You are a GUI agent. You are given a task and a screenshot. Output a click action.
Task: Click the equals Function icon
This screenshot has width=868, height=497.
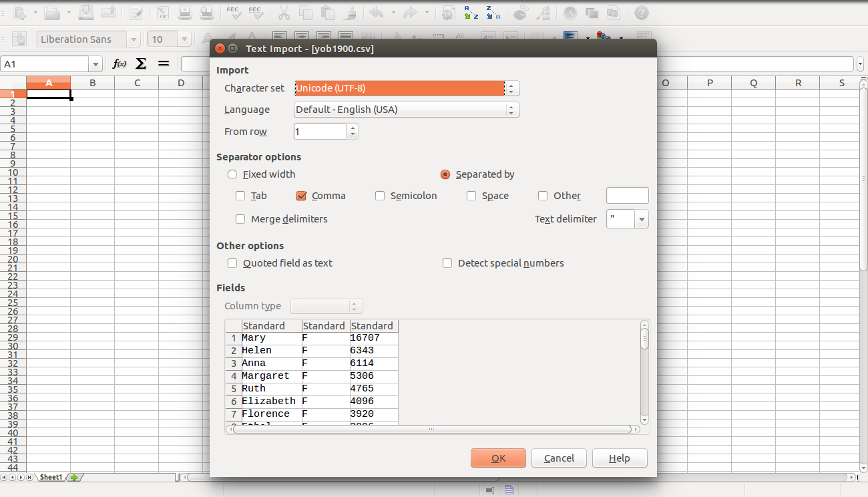(x=163, y=63)
